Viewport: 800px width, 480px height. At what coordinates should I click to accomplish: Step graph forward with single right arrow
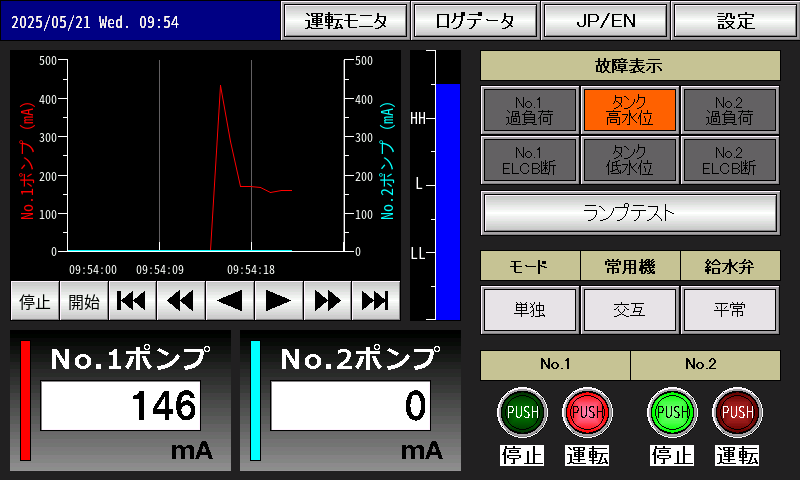point(279,301)
